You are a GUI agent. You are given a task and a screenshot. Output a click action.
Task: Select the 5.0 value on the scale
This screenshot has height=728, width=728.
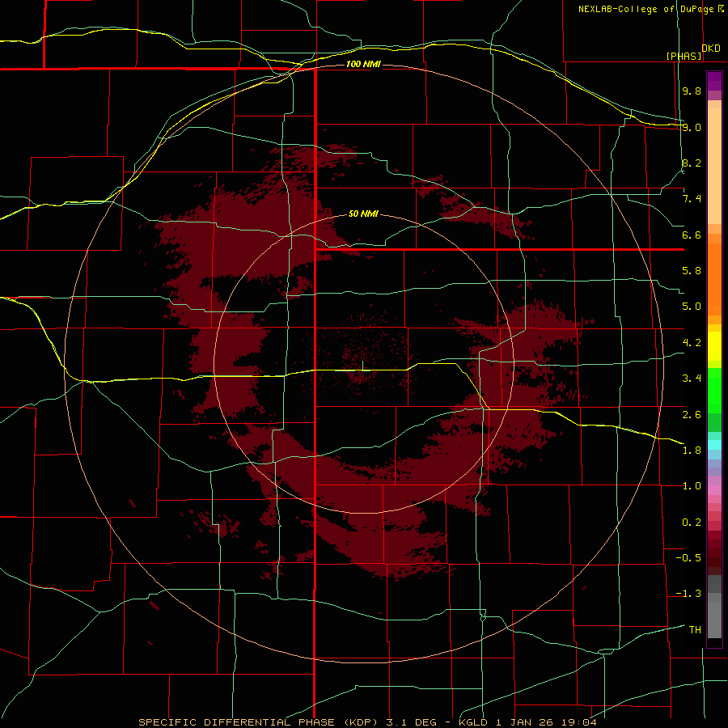pyautogui.click(x=692, y=307)
